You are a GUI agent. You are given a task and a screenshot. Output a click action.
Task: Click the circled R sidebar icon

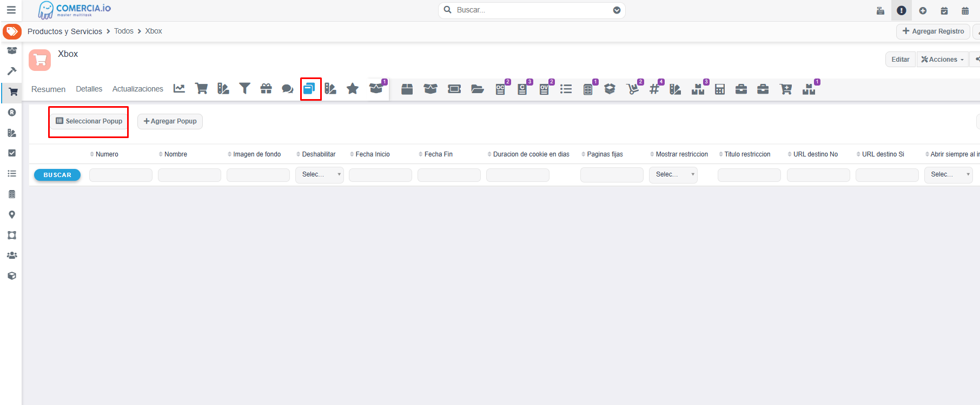(12, 113)
